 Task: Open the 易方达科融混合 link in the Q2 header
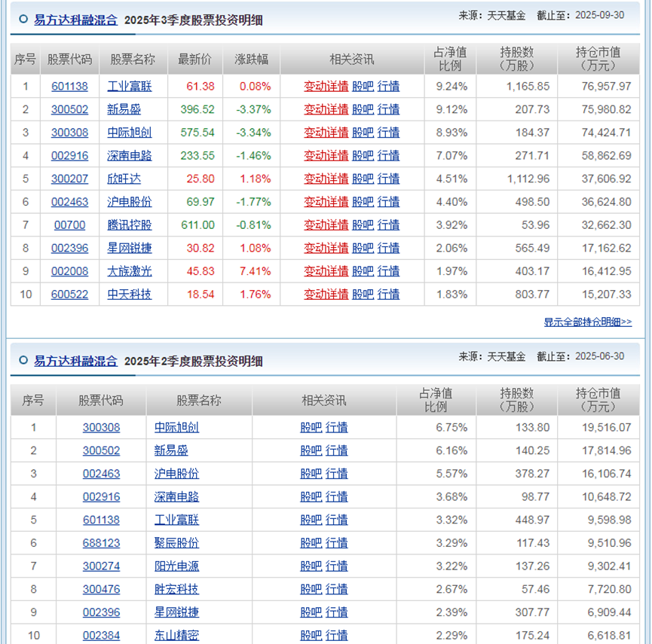point(75,361)
